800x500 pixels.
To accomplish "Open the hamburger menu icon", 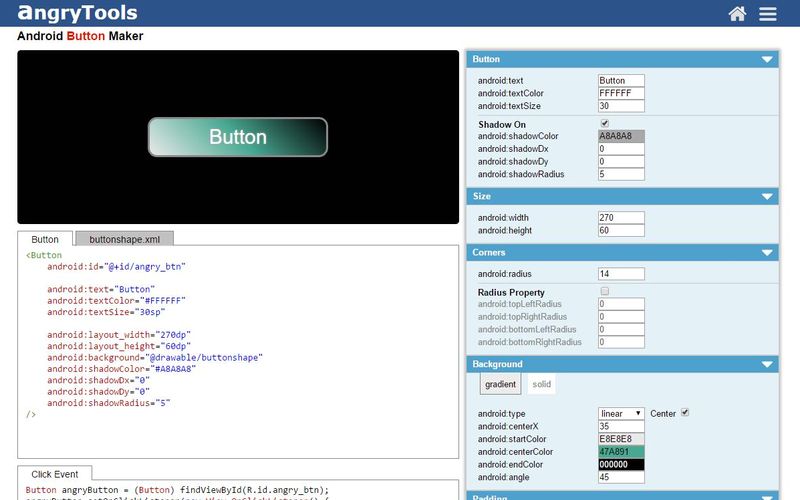I will click(768, 14).
